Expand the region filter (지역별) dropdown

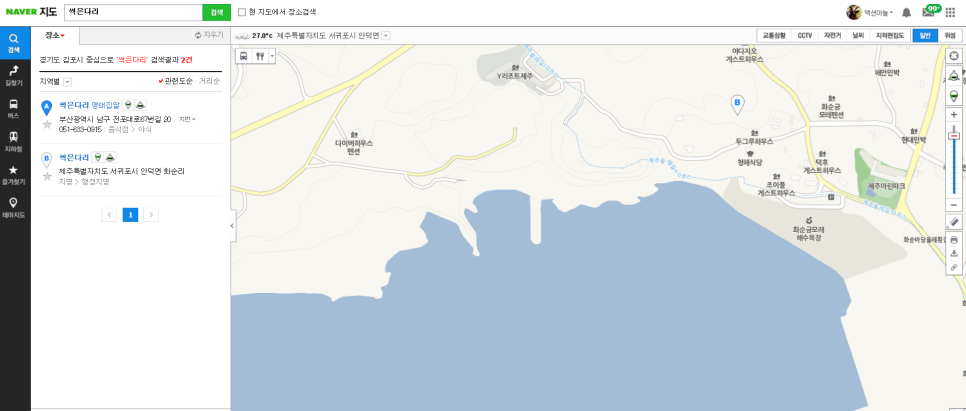(x=67, y=82)
